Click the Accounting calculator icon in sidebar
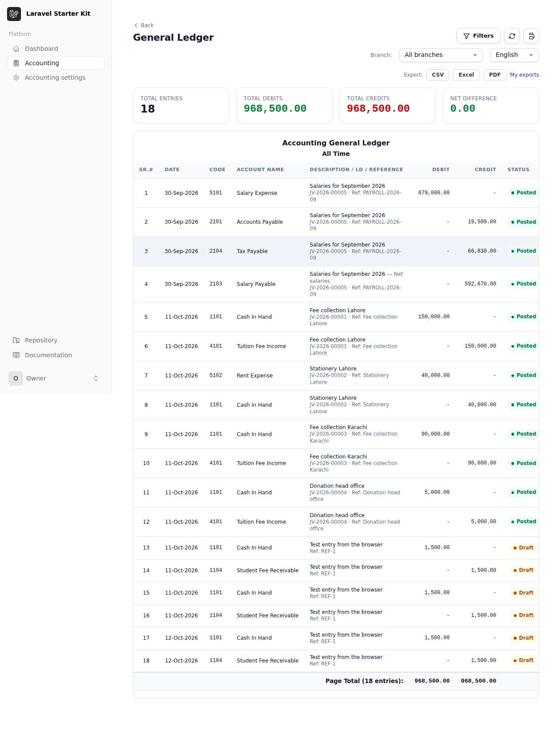This screenshot has height=747, width=560. pos(16,63)
